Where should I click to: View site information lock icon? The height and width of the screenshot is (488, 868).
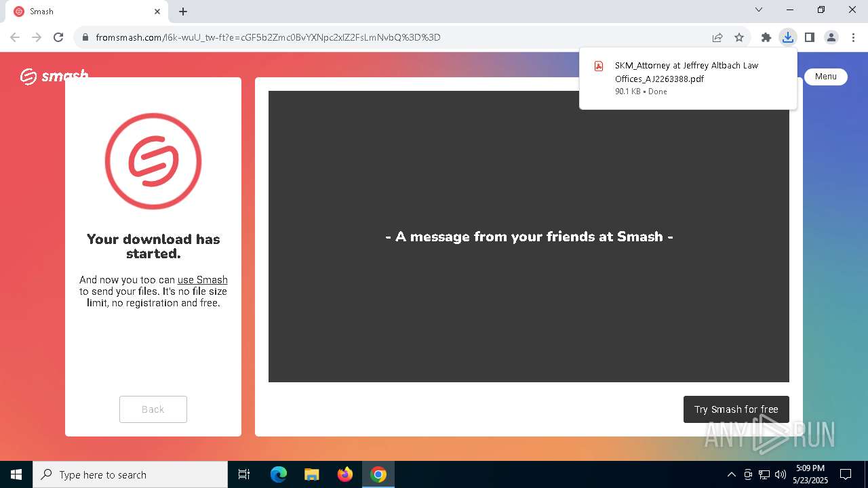pyautogui.click(x=85, y=37)
